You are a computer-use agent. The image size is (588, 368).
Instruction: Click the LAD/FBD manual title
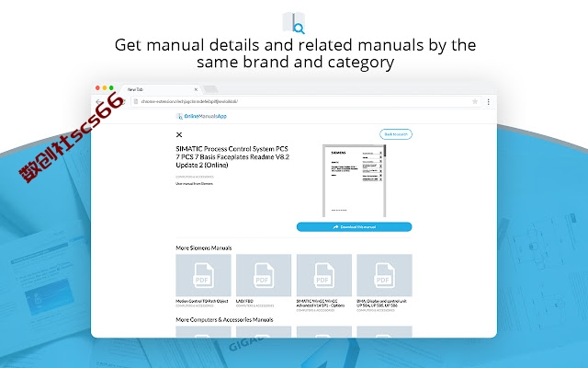(x=244, y=301)
